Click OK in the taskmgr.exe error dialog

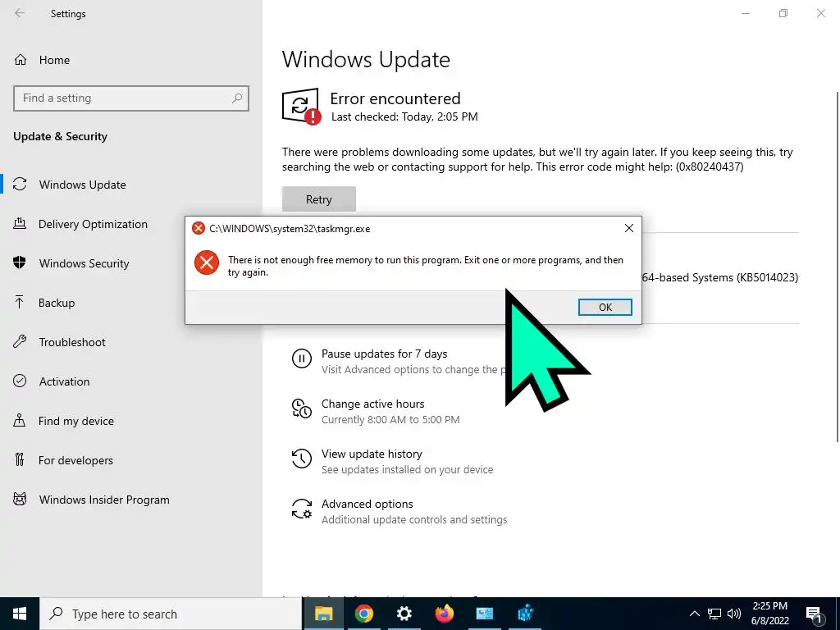pyautogui.click(x=605, y=307)
